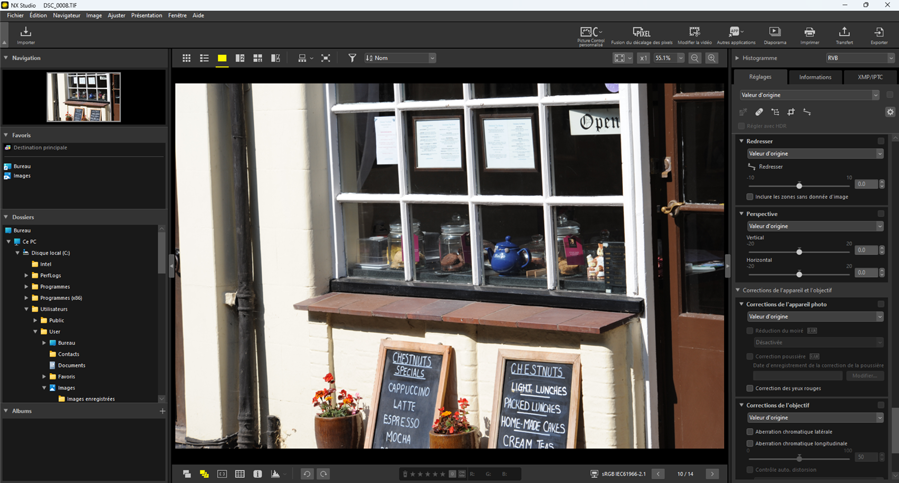Check Correction des yeux rouges
The width and height of the screenshot is (899, 483).
tap(750, 388)
